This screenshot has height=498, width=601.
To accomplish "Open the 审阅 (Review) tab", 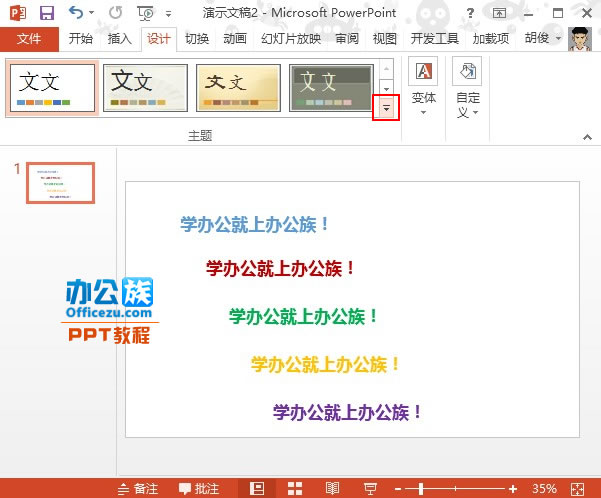I will (347, 39).
